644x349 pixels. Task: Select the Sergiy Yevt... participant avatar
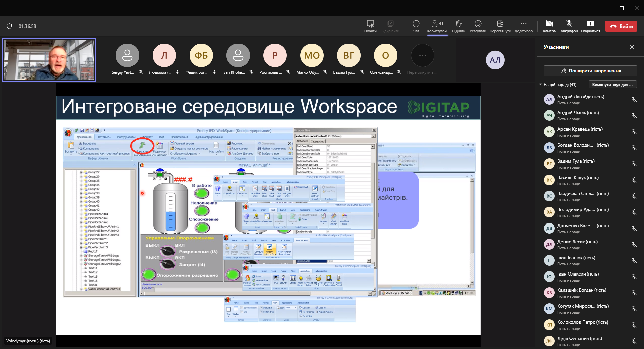point(127,55)
